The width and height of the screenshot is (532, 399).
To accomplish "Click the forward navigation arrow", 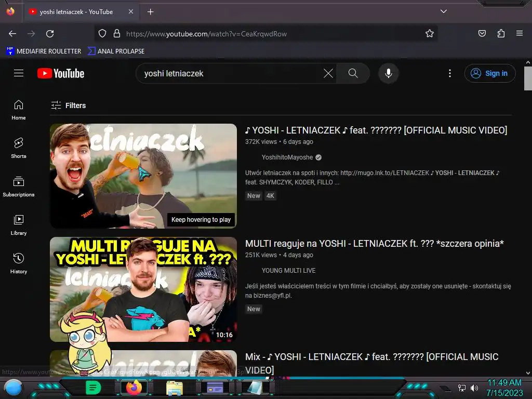I will pos(31,34).
